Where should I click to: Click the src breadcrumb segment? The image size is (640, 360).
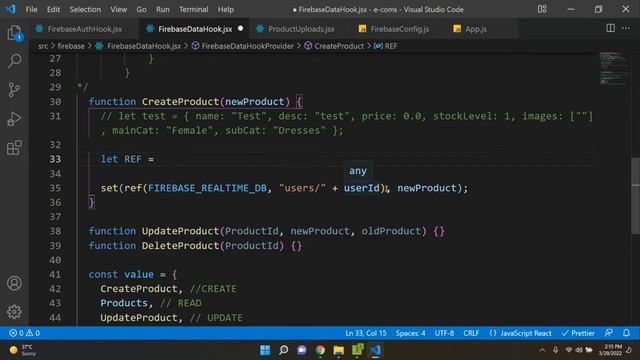click(43, 46)
